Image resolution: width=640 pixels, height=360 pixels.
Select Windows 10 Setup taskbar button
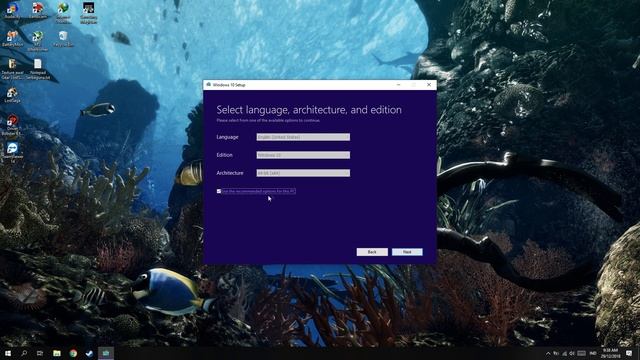click(x=106, y=353)
